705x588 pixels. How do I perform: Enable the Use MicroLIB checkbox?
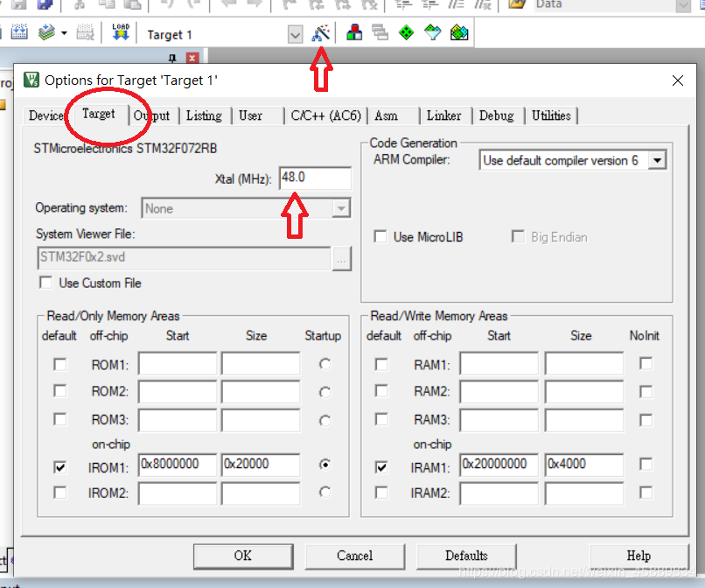pos(380,236)
